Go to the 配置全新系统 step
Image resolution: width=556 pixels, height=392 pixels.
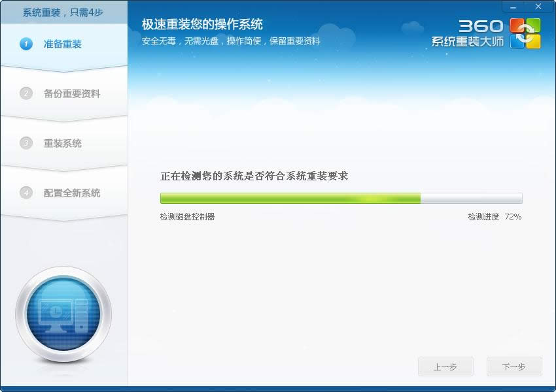tap(72, 193)
